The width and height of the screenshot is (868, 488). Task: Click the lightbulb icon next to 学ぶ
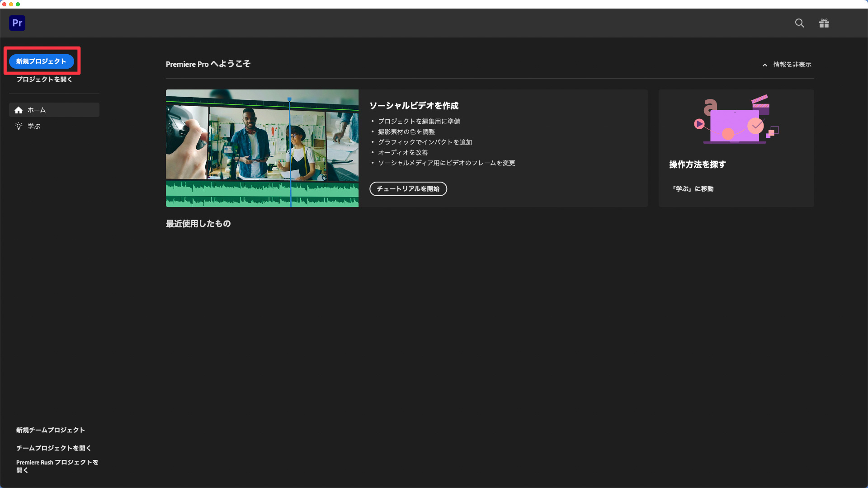point(19,127)
